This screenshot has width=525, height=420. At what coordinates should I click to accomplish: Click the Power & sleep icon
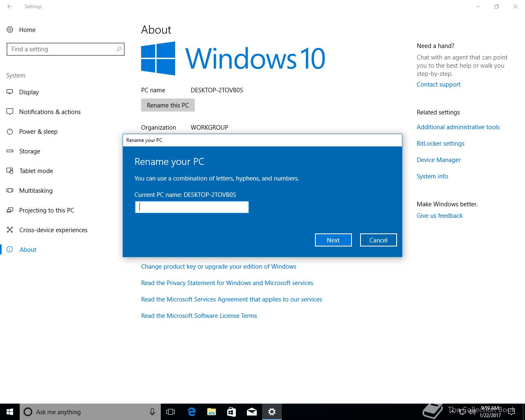(10, 131)
